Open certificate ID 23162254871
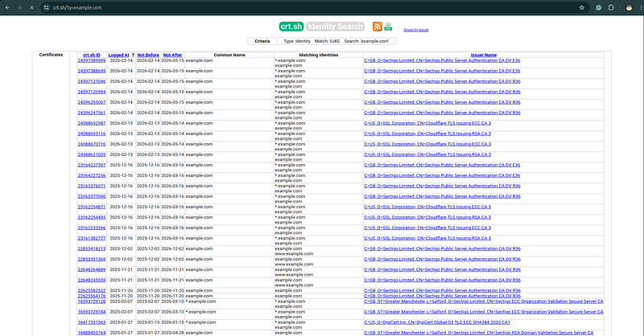 coord(92,207)
